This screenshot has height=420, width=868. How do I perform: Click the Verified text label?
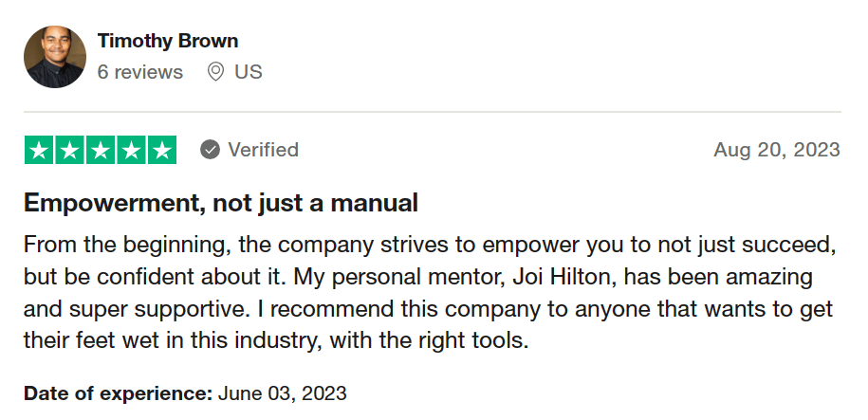(263, 150)
